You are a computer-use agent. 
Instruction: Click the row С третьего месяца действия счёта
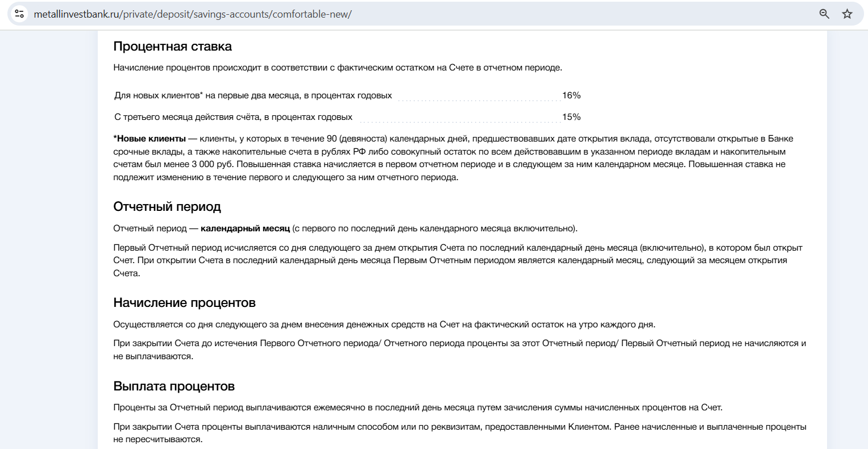(x=347, y=117)
